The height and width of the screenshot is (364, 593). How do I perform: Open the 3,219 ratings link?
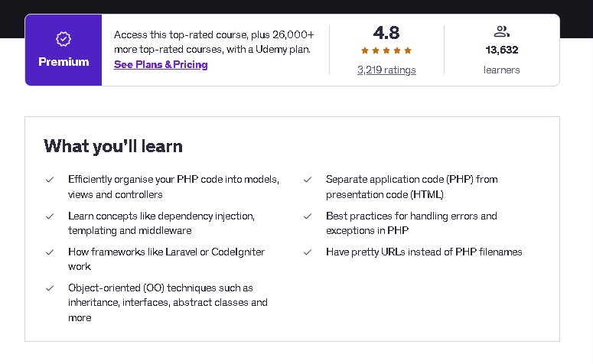(x=386, y=70)
